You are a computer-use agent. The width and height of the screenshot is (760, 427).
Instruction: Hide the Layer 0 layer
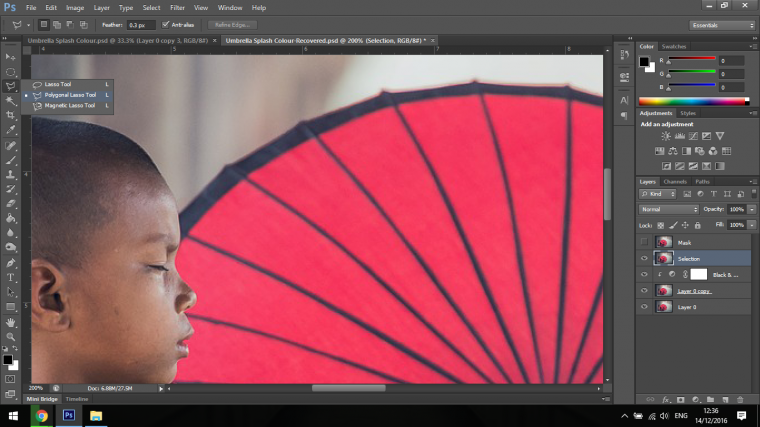pos(644,306)
